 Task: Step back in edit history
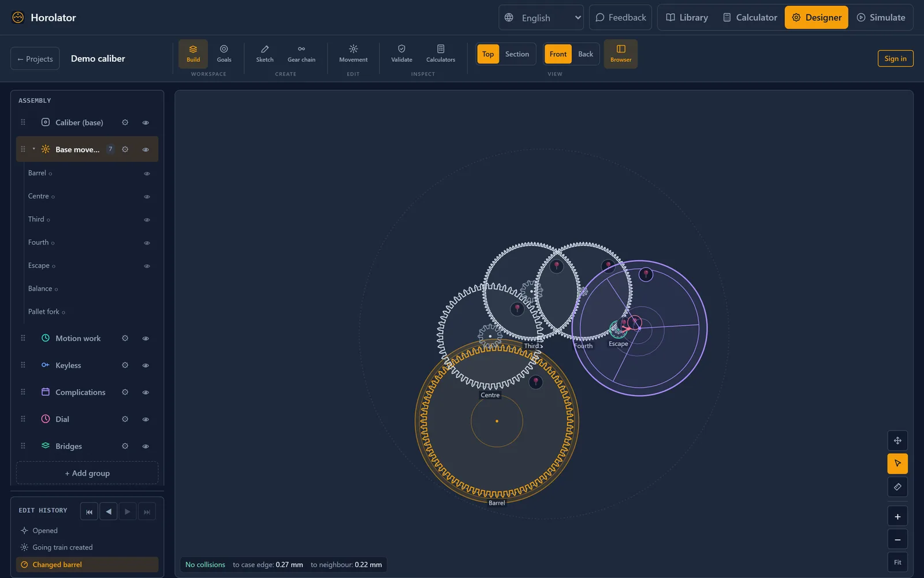coord(109,512)
